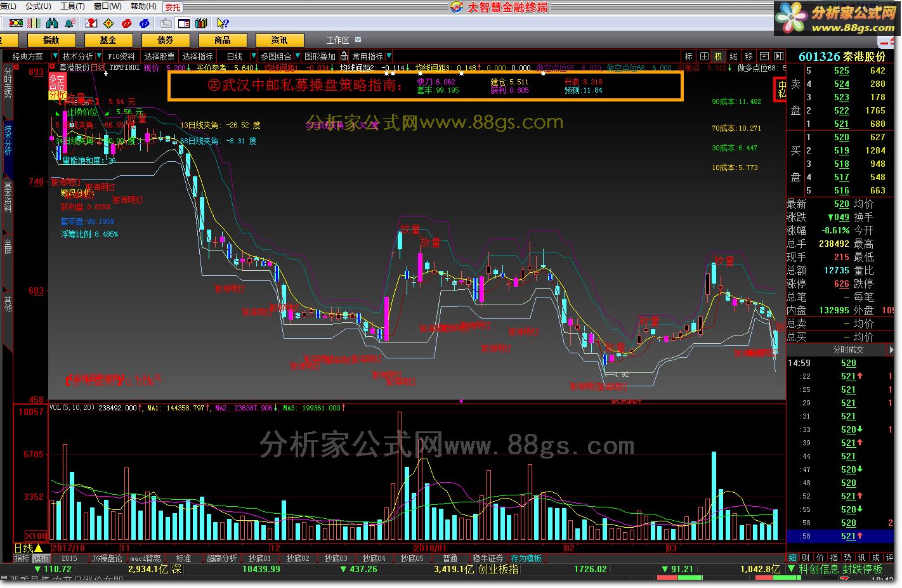This screenshot has width=902, height=588.
Task: Select the 抄底03 template tab
Action: 336,558
